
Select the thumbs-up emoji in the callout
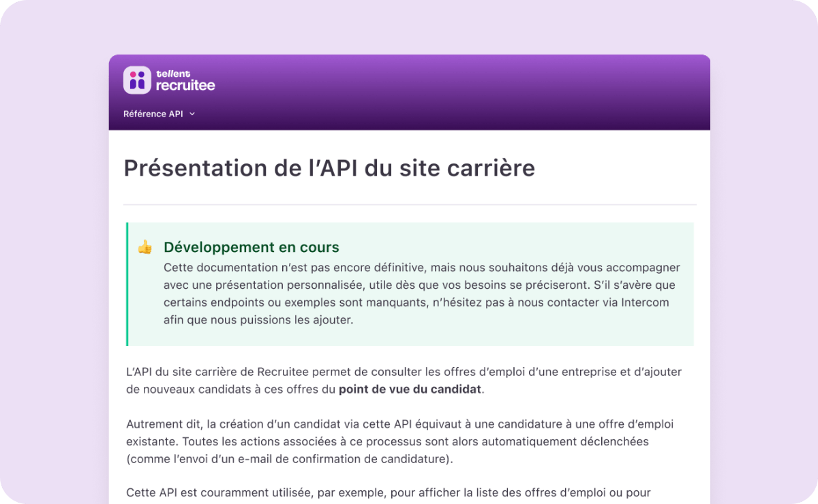click(144, 249)
